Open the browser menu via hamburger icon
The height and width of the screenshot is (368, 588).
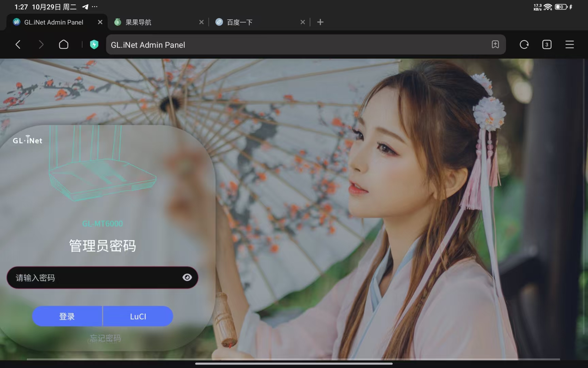(570, 44)
